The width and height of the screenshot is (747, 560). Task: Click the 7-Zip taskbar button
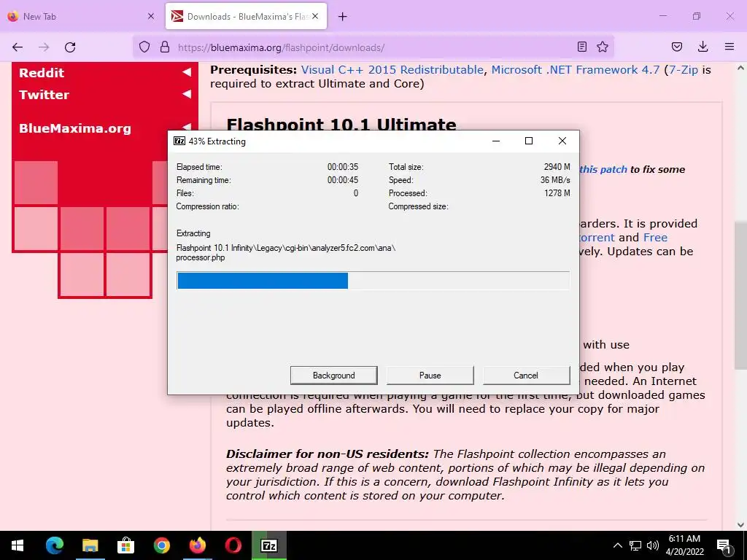coord(269,545)
